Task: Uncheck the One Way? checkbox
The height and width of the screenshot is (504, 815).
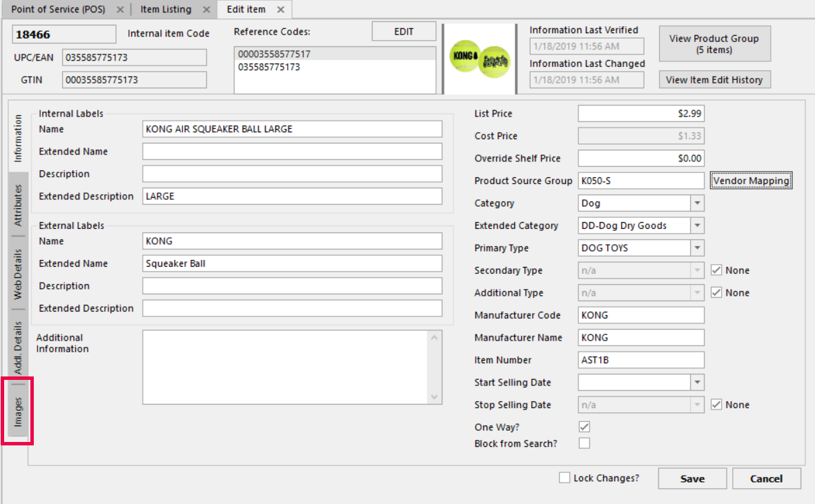Action: (x=585, y=427)
